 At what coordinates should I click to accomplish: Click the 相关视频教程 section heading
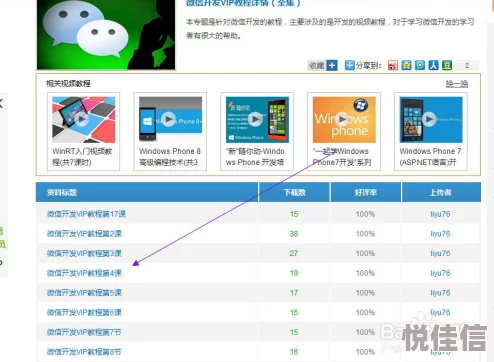[x=68, y=83]
